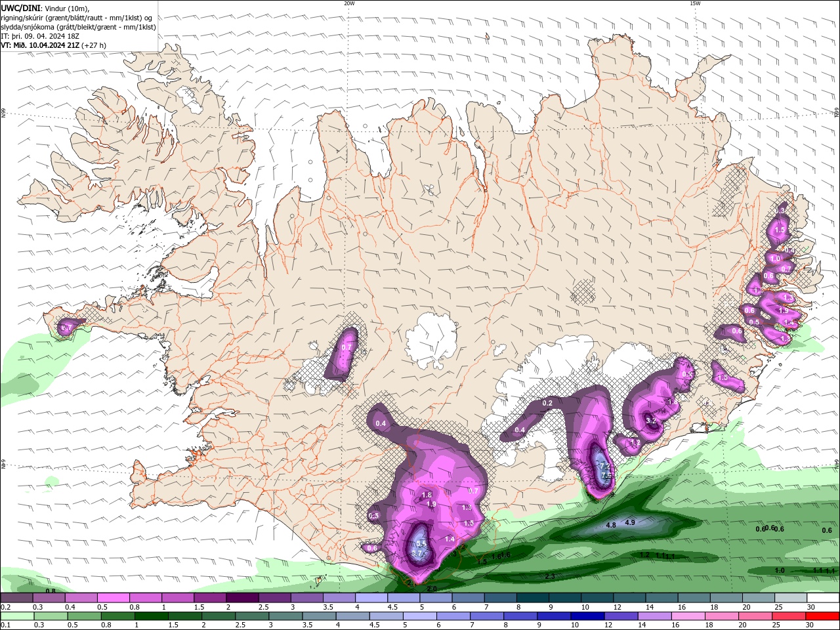
Task: Click the dark teal swatch labeled 8, top row
Action: 533,598
